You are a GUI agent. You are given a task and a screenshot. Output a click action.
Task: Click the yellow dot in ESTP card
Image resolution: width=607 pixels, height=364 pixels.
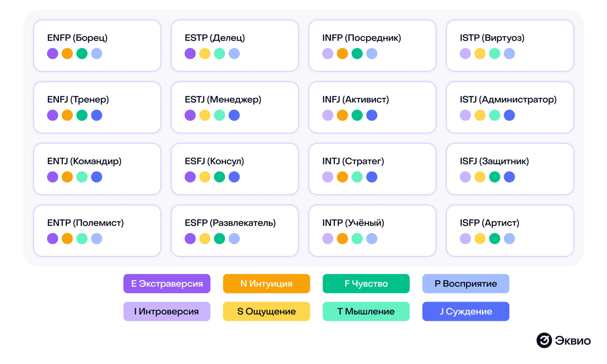205,54
